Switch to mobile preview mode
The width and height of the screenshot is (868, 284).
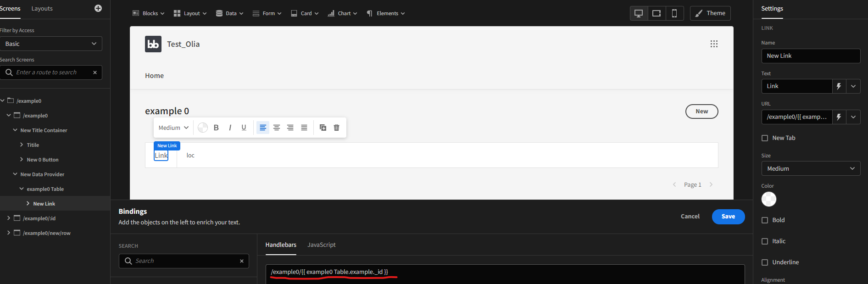click(674, 13)
